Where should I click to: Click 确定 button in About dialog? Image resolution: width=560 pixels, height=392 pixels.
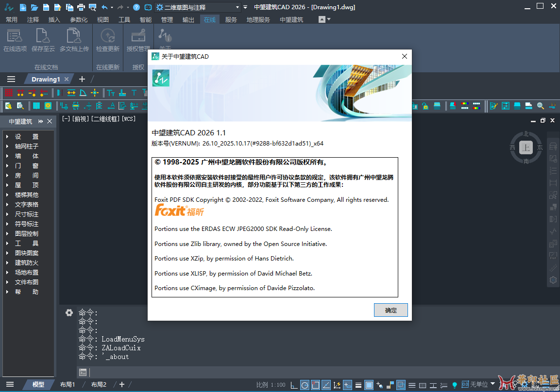[x=390, y=310]
